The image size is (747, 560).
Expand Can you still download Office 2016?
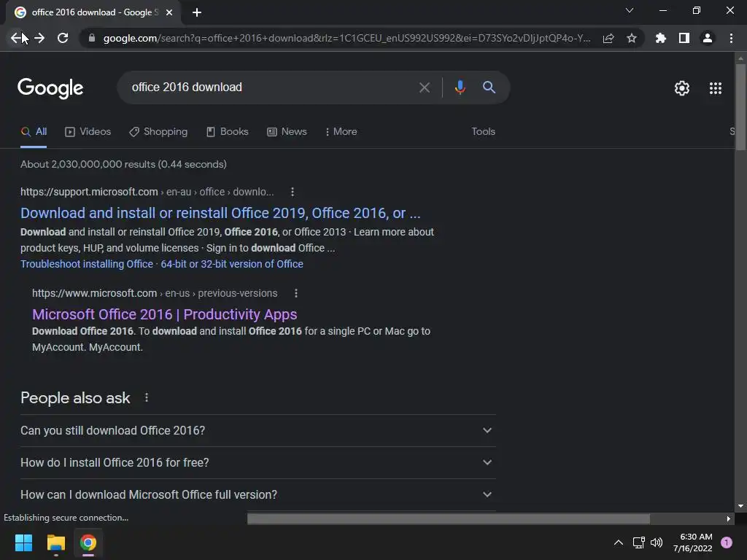point(258,430)
